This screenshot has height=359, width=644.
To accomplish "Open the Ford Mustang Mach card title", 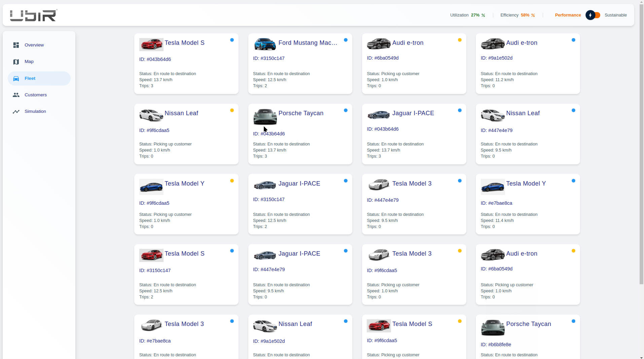I will pos(308,43).
